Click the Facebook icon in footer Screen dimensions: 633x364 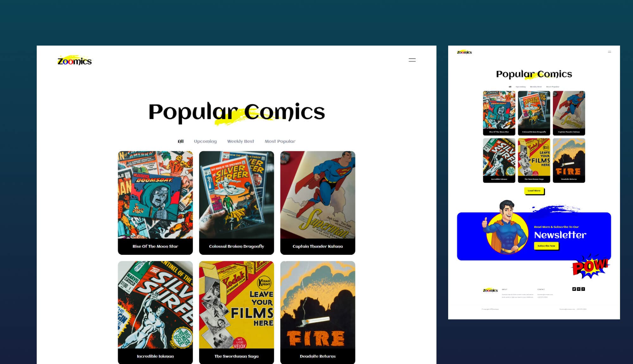tap(583, 289)
